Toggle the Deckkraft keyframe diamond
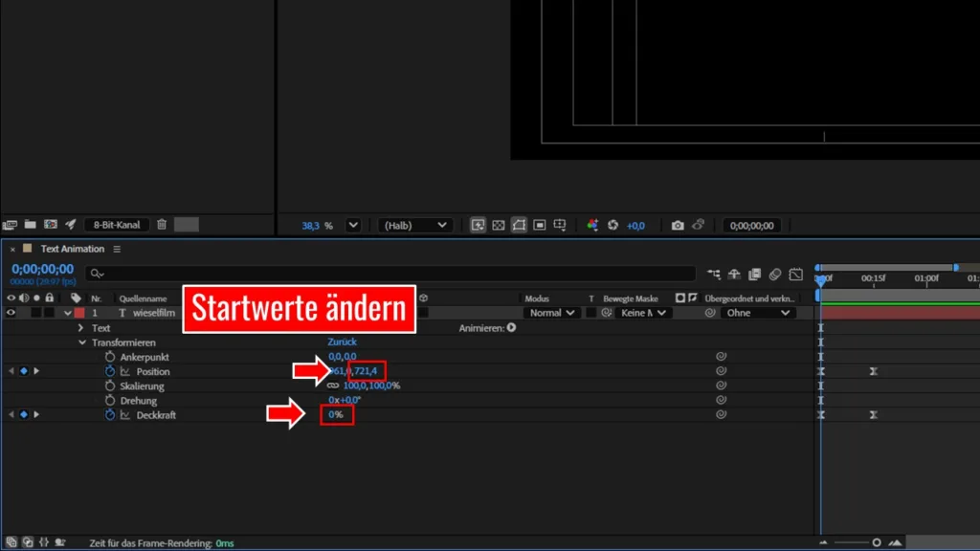The width and height of the screenshot is (980, 551). pyautogui.click(x=24, y=415)
